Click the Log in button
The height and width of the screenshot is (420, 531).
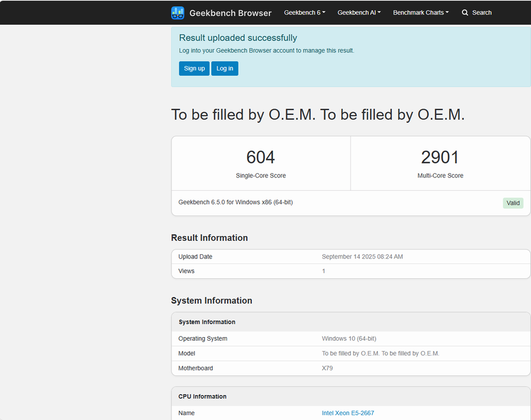225,68
